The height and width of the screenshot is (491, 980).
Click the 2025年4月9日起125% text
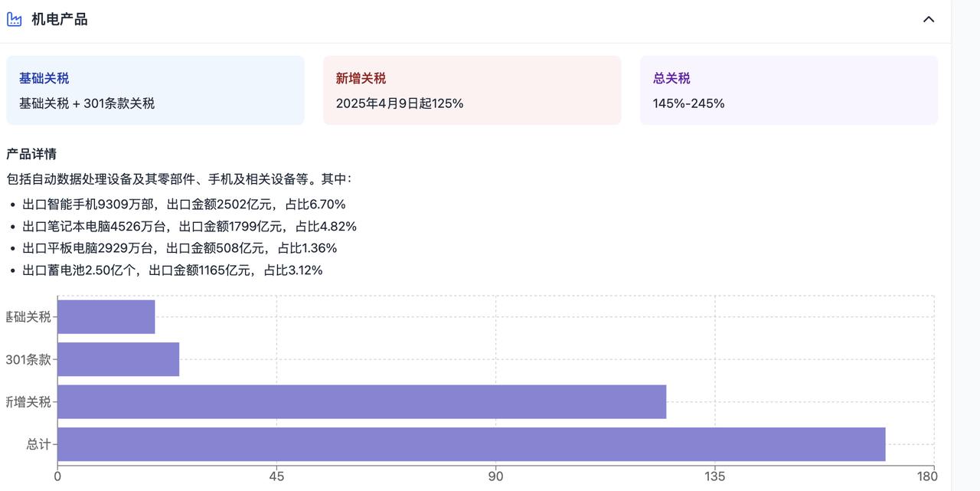point(400,103)
